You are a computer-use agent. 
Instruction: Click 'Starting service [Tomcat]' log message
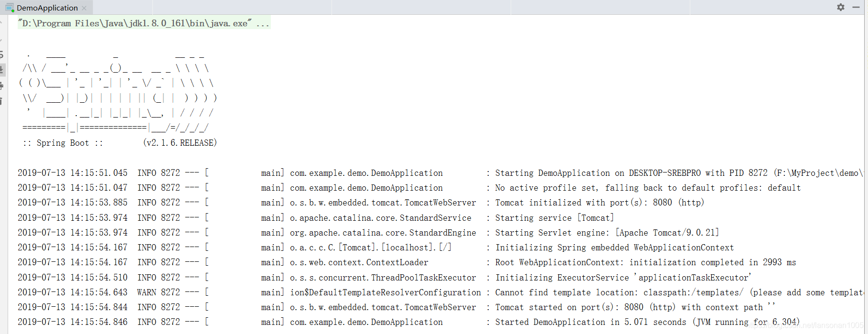[x=555, y=218]
